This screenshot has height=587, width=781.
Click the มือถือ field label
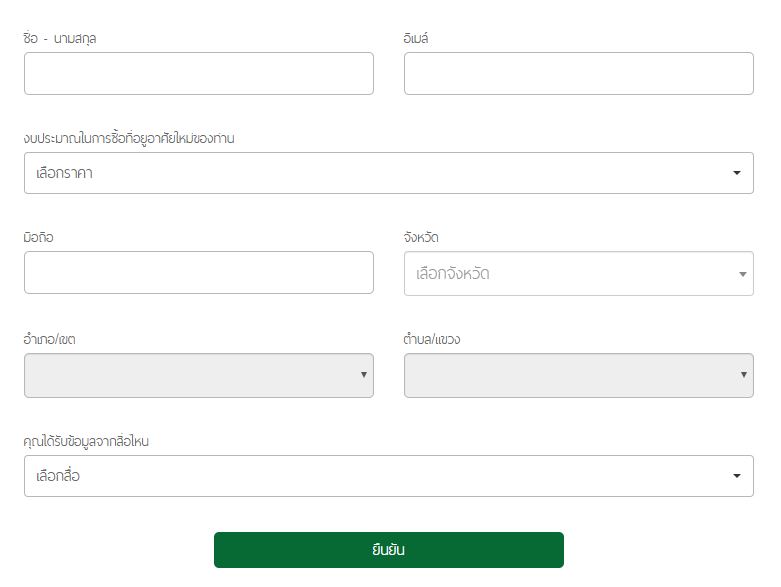[x=38, y=237]
